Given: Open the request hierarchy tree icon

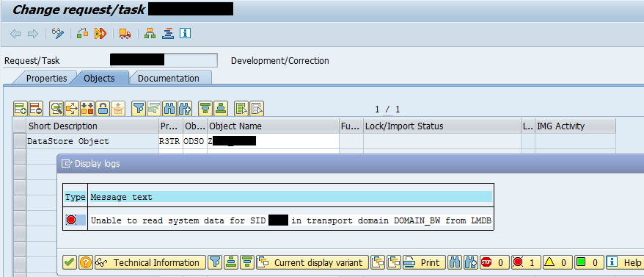Looking at the screenshot, I should (150, 33).
